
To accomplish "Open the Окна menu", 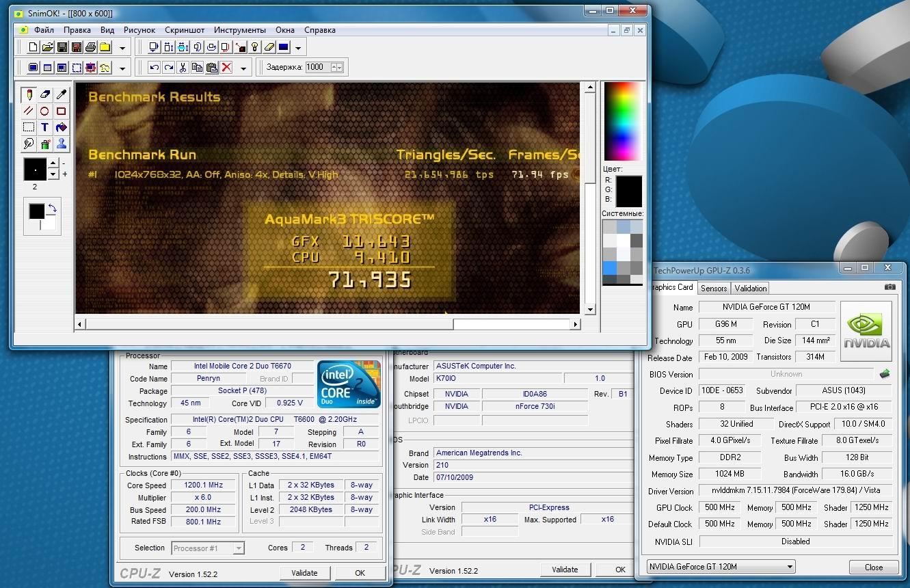I will [285, 30].
